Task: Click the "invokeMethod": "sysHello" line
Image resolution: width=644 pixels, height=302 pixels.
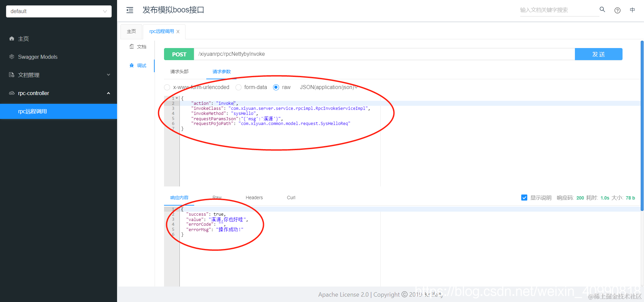Action: click(224, 114)
